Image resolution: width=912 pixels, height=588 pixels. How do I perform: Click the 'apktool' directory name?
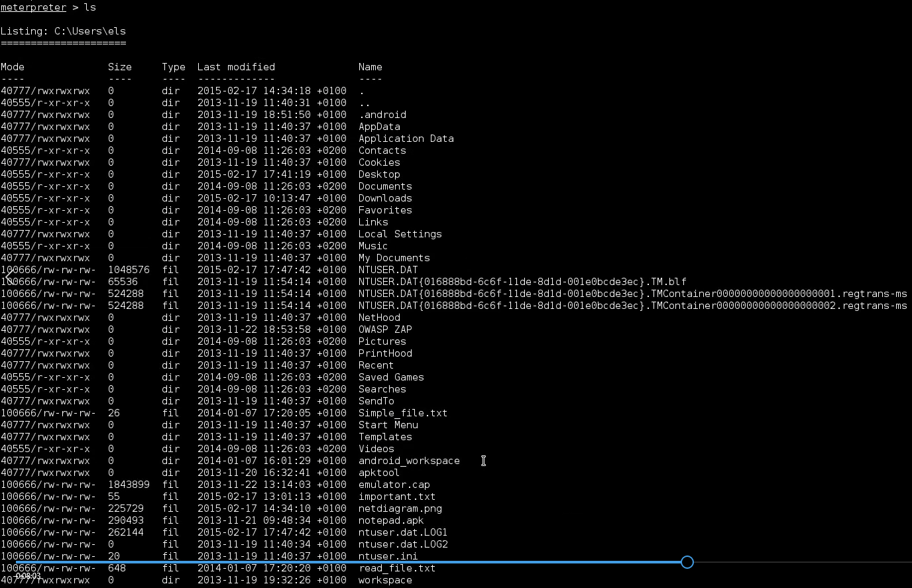pos(379,473)
